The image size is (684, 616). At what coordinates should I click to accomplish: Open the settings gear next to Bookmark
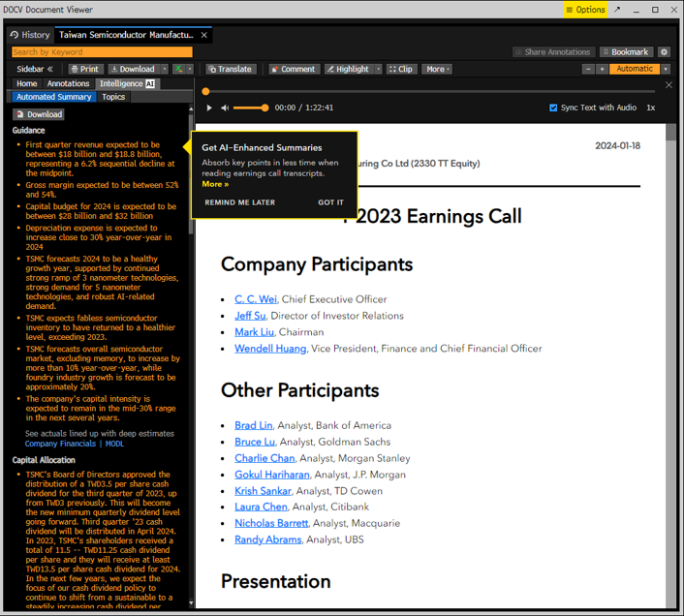664,52
